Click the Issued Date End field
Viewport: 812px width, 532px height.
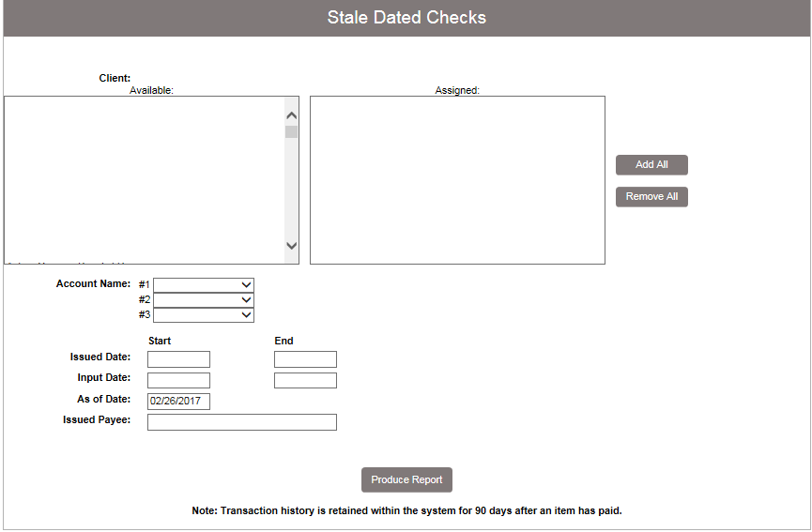point(305,359)
